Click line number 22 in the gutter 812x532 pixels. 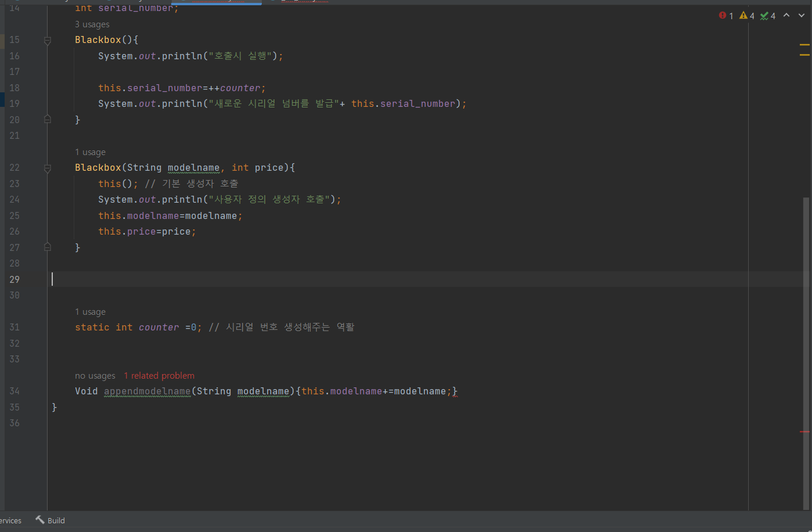pyautogui.click(x=15, y=167)
